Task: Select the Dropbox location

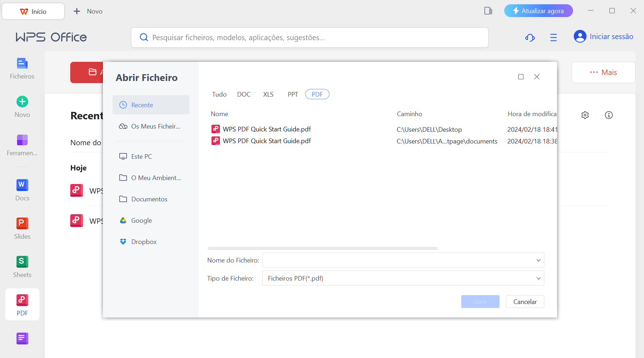Action: [151, 242]
